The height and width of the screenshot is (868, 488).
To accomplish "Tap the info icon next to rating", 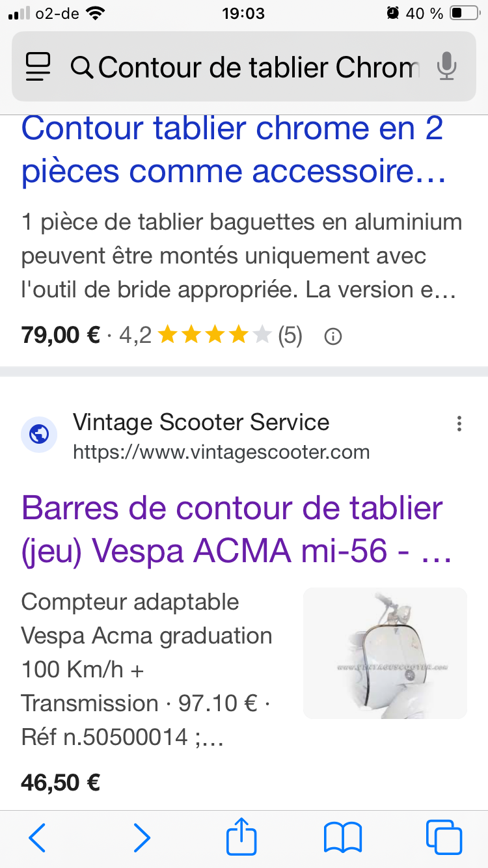I will coord(333,336).
